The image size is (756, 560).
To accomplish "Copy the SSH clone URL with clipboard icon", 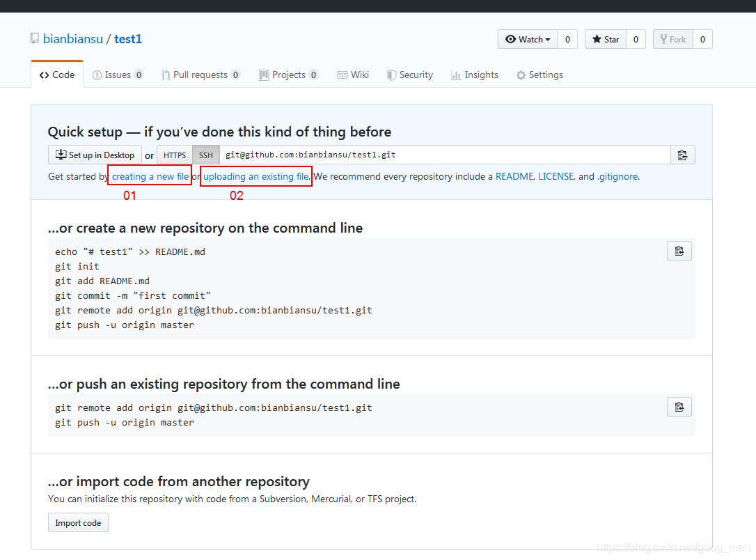I will (682, 155).
